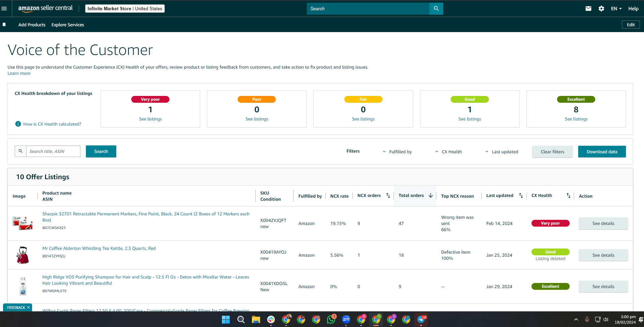This screenshot has width=644, height=327.
Task: Open the EN language dropdown
Action: point(616,9)
